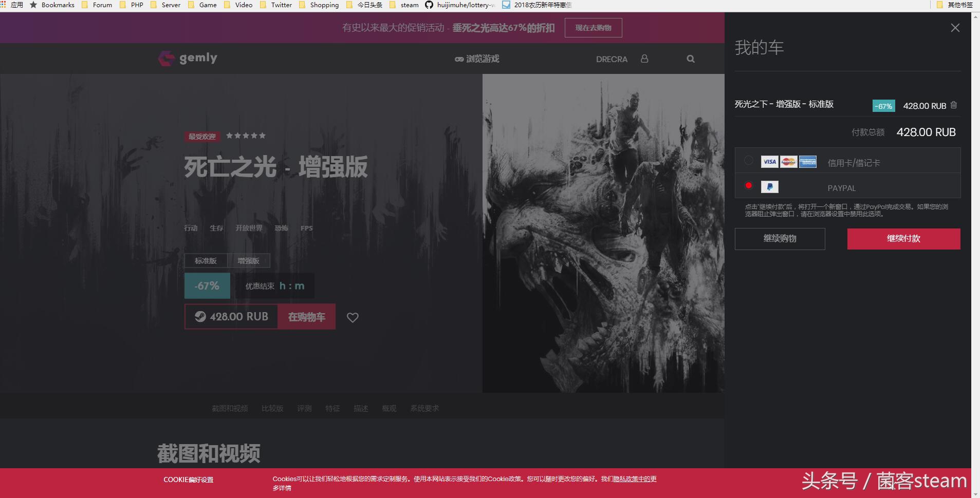Screen dimensions: 980x498
Task: Select 信用卡/借记卡 payment radio button
Action: [749, 160]
